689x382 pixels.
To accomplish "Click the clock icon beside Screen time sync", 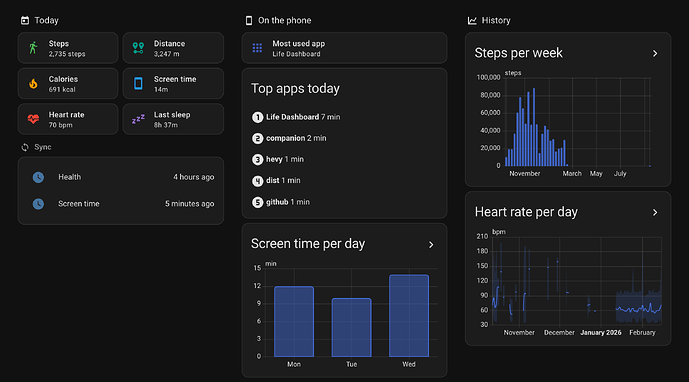I will pos(38,204).
